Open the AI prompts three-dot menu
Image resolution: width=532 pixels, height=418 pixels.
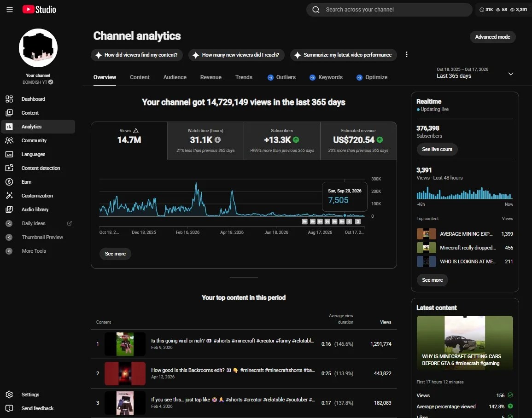(x=406, y=55)
